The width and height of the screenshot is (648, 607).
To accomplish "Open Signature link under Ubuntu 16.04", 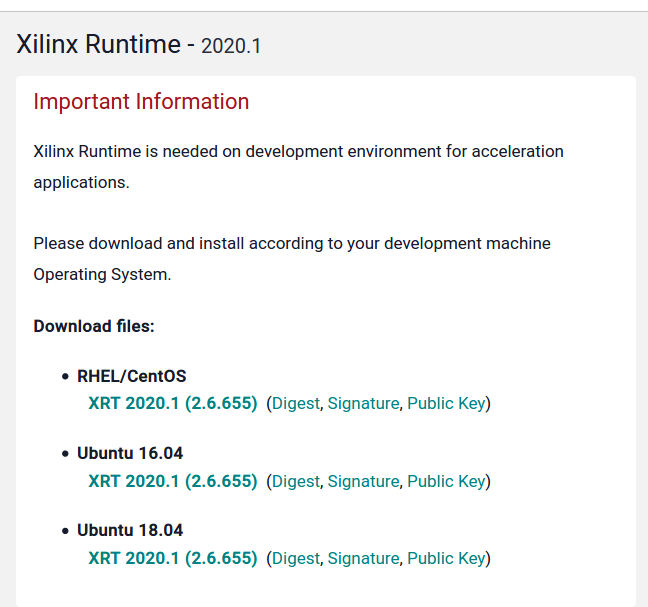I will 364,481.
